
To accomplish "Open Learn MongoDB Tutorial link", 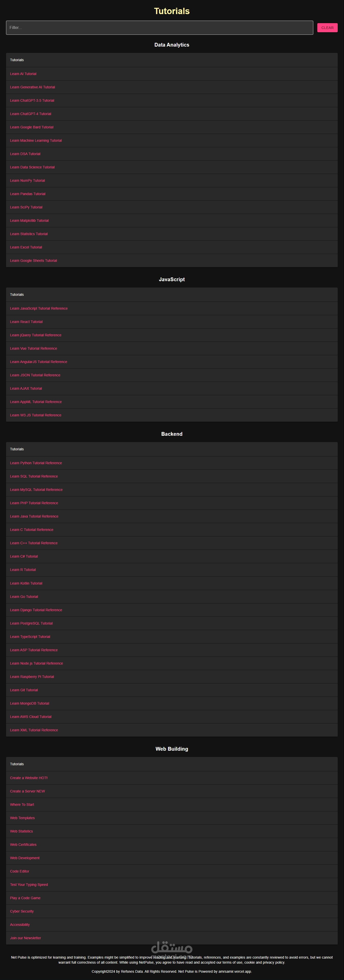I will (x=30, y=703).
